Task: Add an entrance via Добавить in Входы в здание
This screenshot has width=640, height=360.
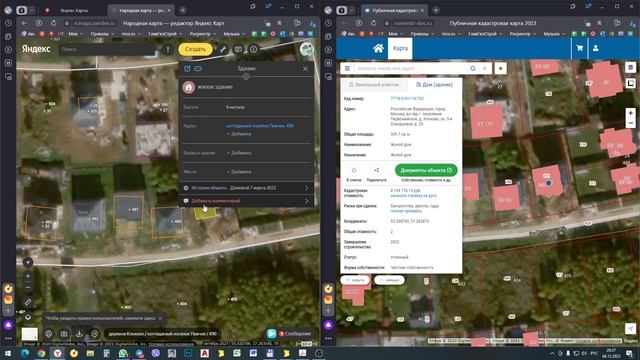Action: point(239,153)
